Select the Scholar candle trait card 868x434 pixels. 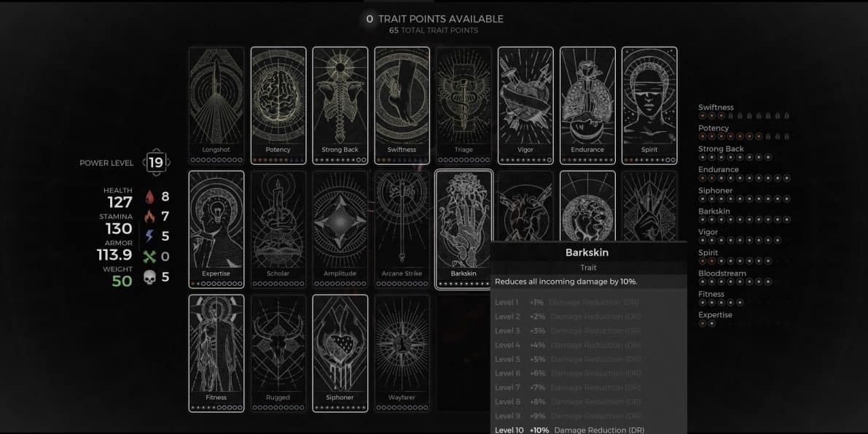click(278, 230)
